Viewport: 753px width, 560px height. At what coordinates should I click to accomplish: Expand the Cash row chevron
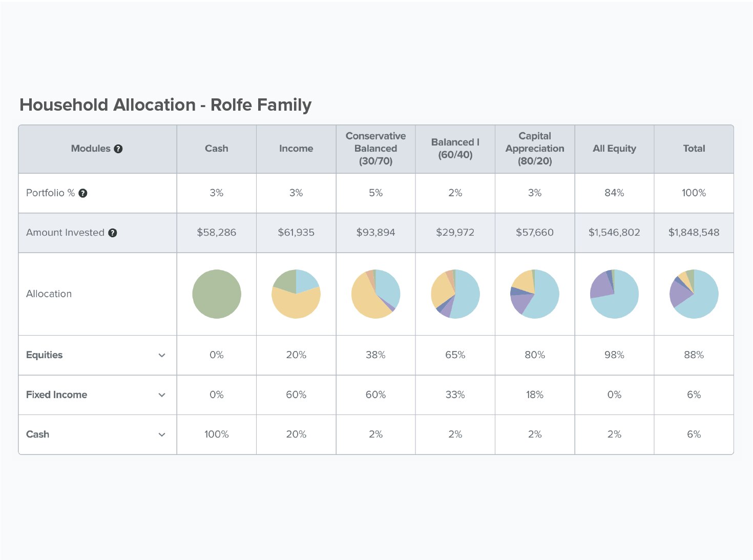(x=162, y=435)
